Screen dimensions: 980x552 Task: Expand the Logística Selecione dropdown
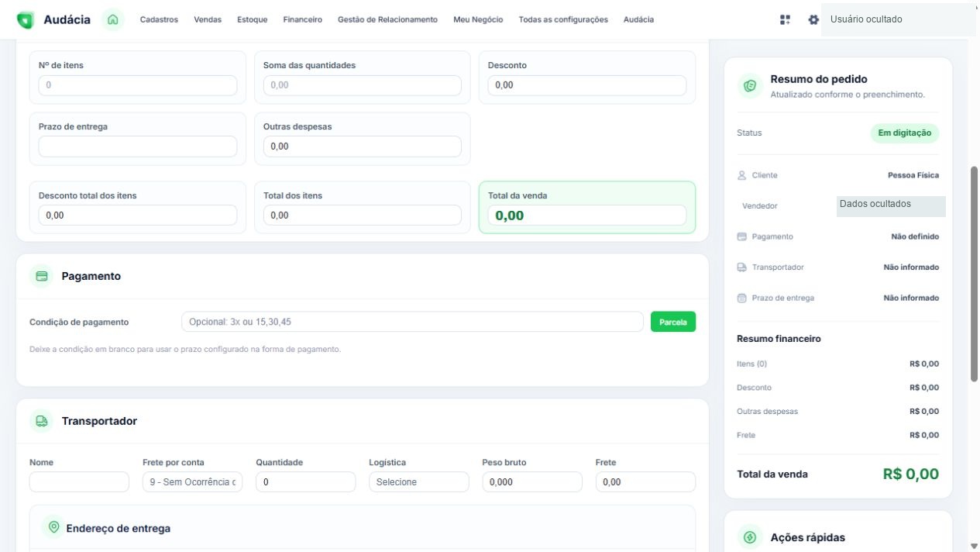[419, 482]
